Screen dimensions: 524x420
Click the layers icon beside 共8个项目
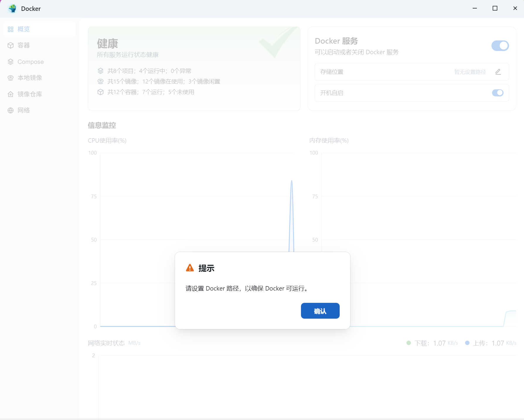click(x=101, y=71)
